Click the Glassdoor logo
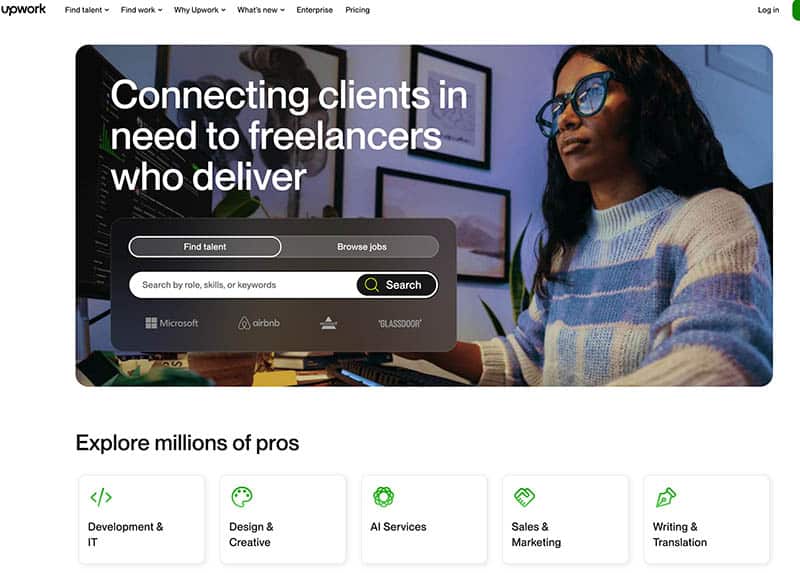Screen dimensions: 800x573 400,323
